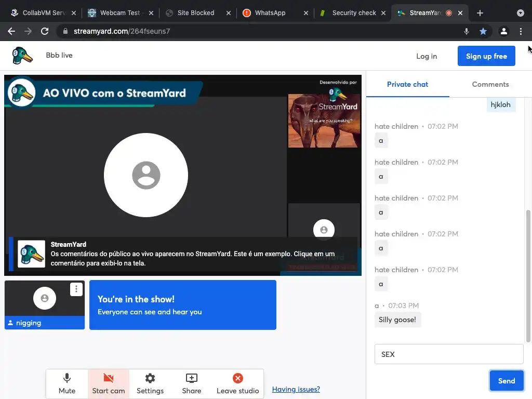532x399 pixels.
Task: Click the StreamYard example comment banner
Action: coord(183,254)
